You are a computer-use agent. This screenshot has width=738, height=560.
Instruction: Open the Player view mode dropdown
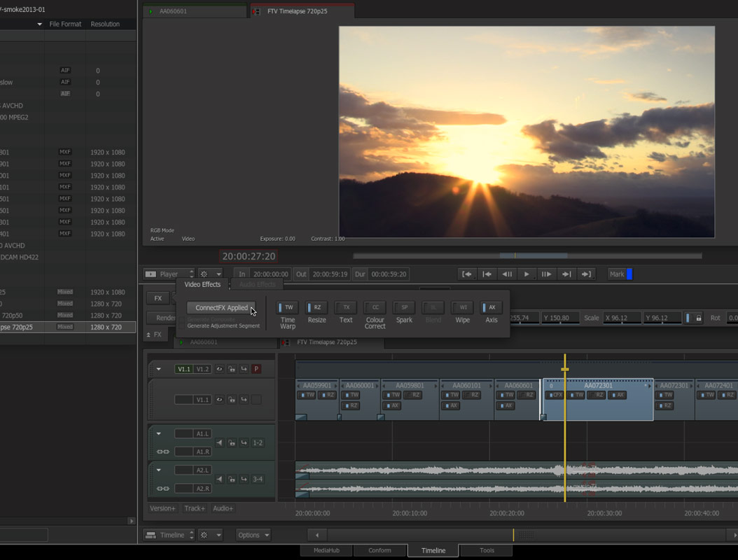[169, 274]
